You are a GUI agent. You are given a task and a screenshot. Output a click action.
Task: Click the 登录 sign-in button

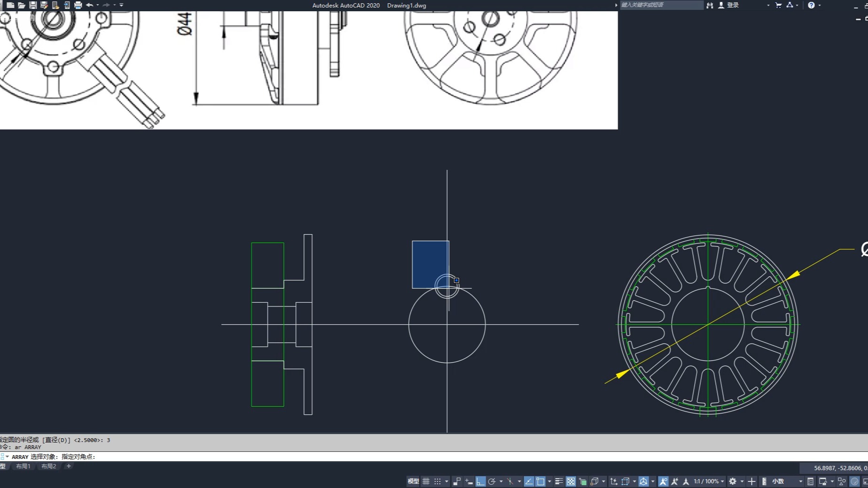pos(732,5)
